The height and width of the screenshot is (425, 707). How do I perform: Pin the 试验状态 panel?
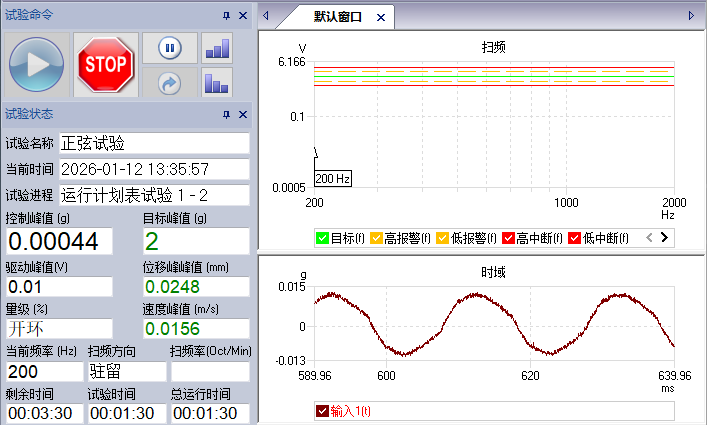coord(226,115)
